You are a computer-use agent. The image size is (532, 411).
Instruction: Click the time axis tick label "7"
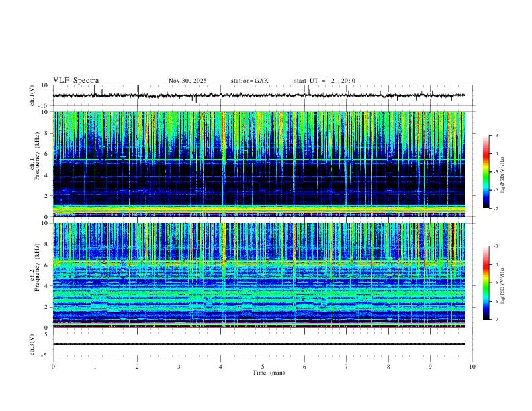(x=347, y=367)
